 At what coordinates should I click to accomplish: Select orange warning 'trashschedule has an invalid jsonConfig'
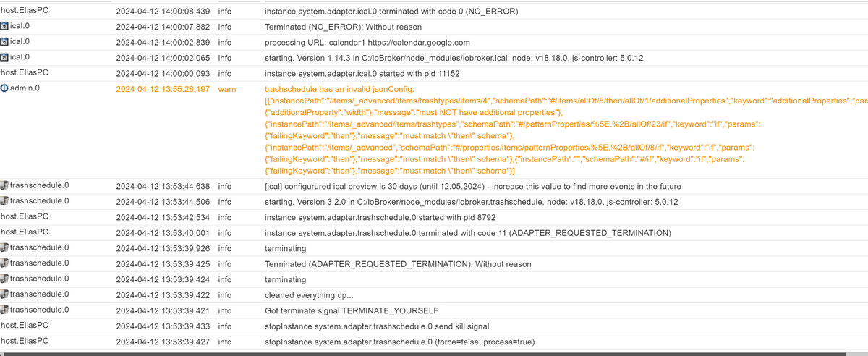coord(566,130)
